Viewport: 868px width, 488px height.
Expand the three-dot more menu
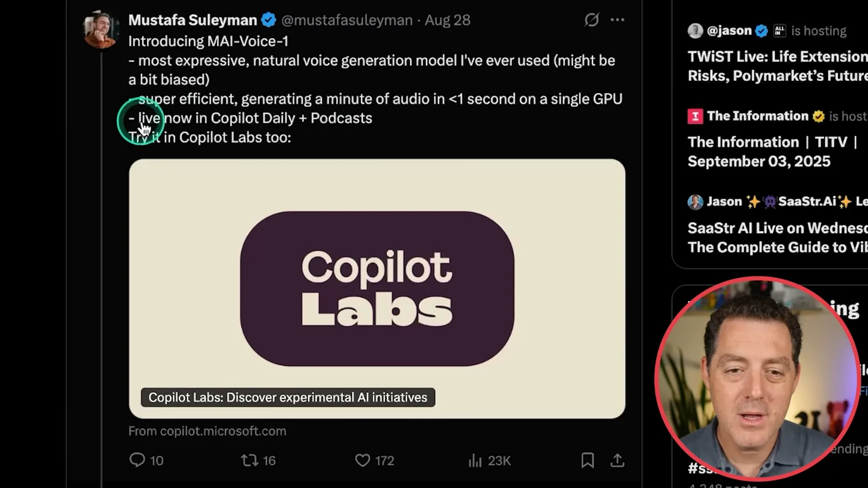click(617, 20)
